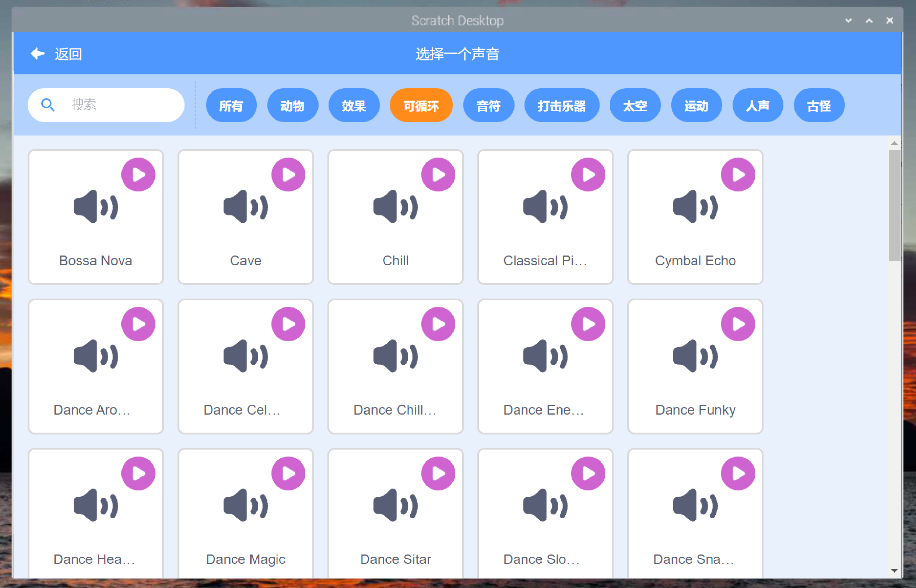The height and width of the screenshot is (588, 916).
Task: Choose the Classical Piano sound tile
Action: (x=545, y=217)
